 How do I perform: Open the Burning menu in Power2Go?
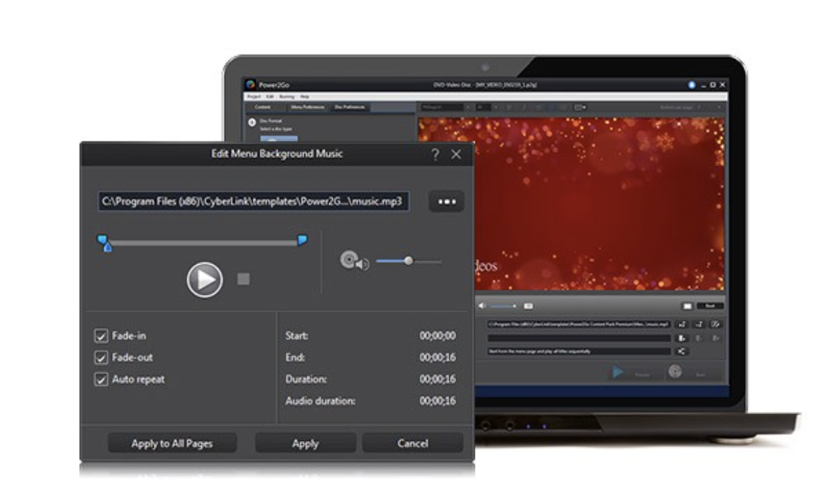pyautogui.click(x=286, y=97)
